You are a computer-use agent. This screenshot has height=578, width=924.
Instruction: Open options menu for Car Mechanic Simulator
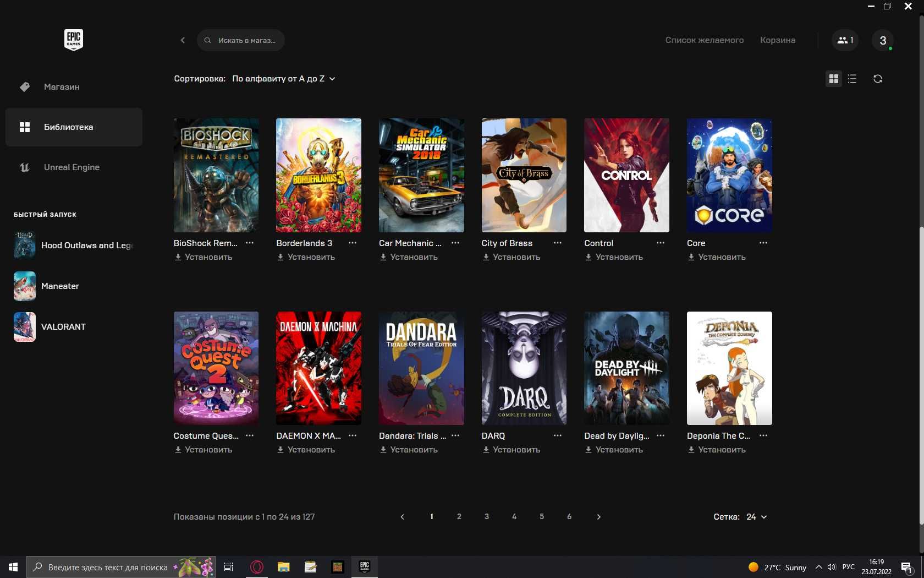455,243
